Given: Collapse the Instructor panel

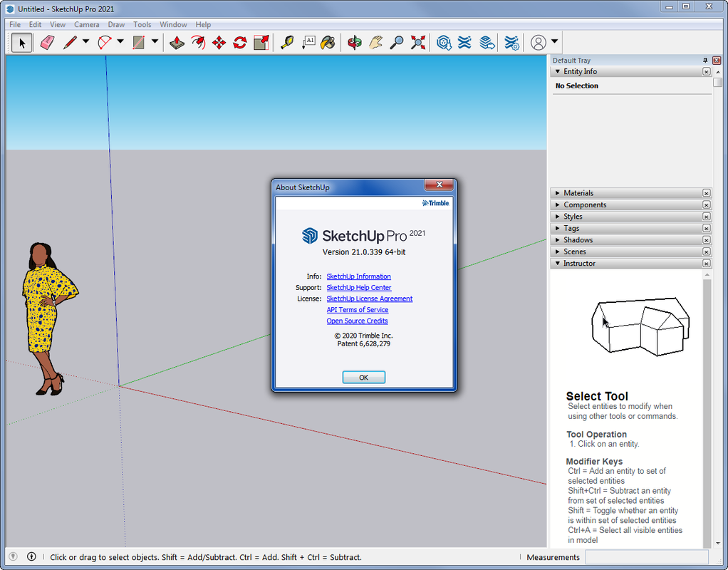Looking at the screenshot, I should tap(558, 264).
